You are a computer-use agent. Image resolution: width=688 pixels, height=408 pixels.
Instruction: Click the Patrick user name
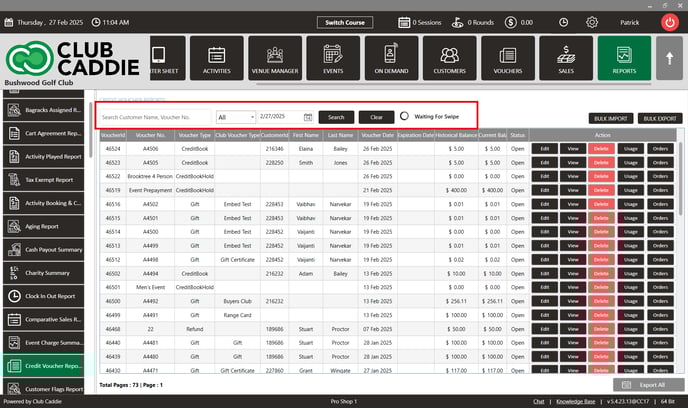[629, 22]
